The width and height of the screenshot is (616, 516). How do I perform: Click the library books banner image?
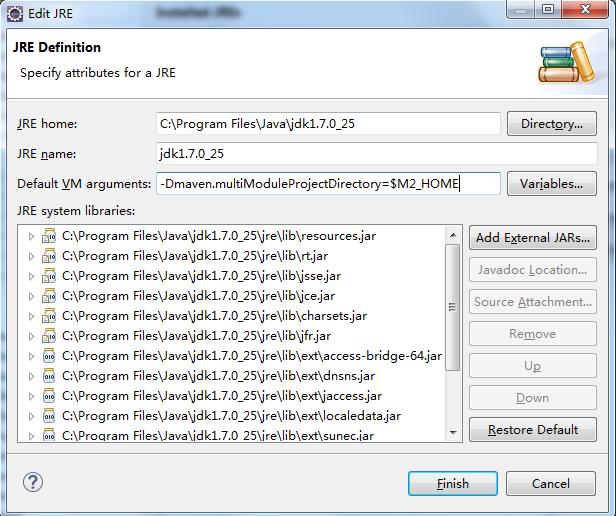pos(566,62)
